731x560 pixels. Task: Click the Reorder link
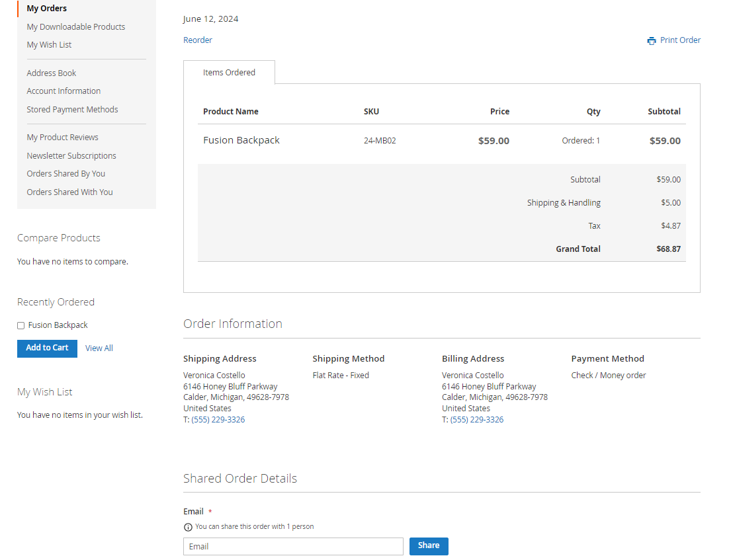pos(198,40)
